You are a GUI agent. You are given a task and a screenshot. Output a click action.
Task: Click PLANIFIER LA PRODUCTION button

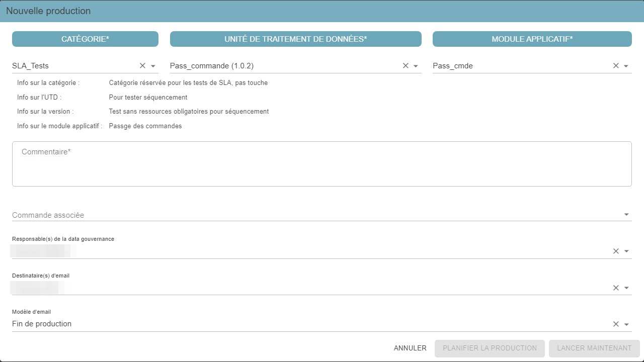[x=490, y=348]
